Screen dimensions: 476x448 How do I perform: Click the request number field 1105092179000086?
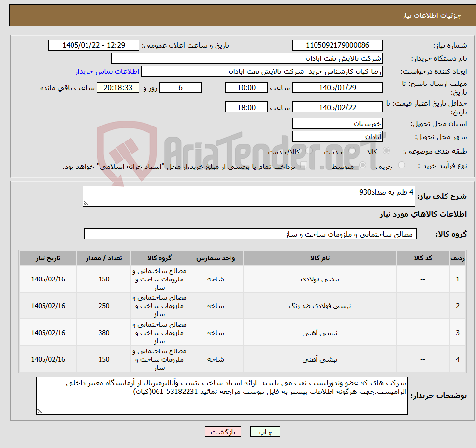click(337, 45)
